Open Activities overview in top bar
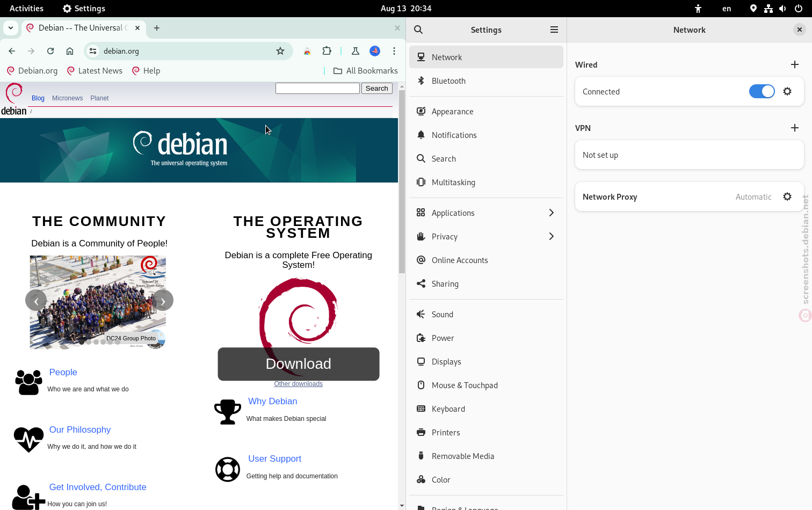 coord(26,8)
